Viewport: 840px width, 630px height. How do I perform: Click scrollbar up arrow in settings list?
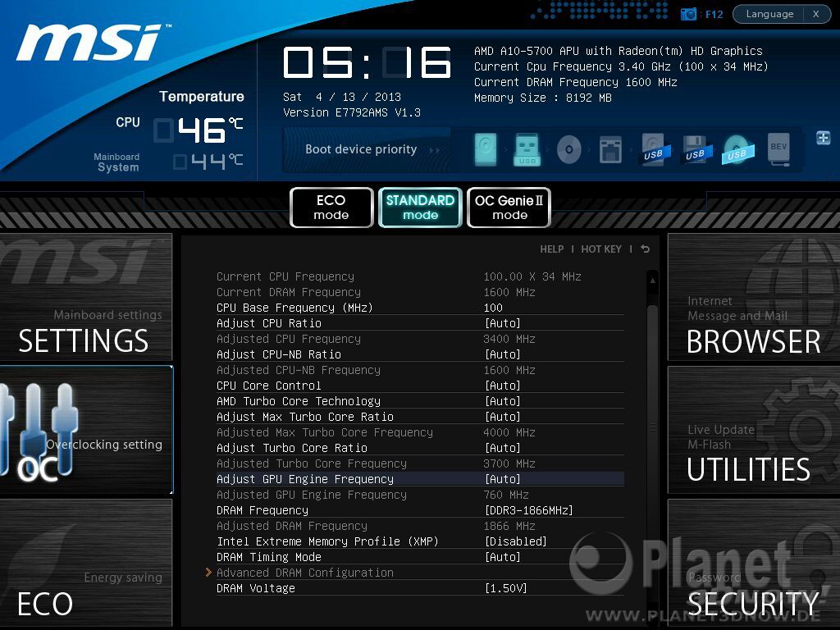[x=652, y=281]
